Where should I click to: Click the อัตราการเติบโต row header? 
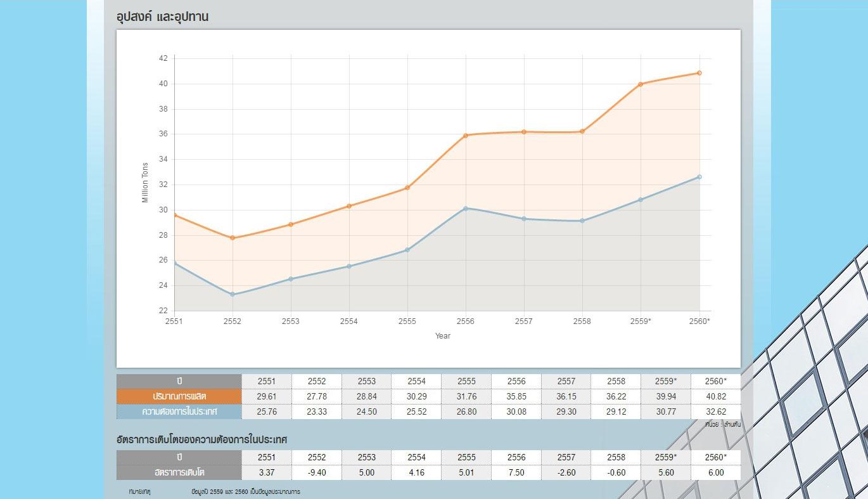(179, 472)
